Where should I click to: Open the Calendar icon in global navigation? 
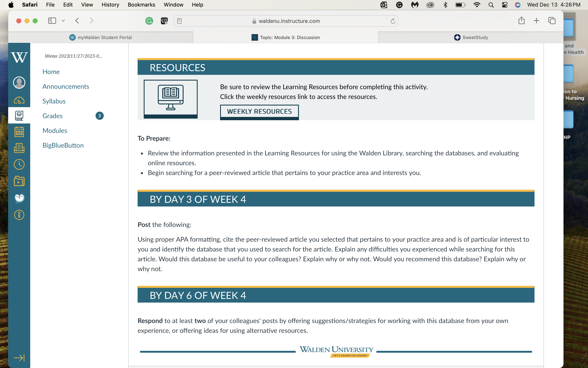[19, 132]
